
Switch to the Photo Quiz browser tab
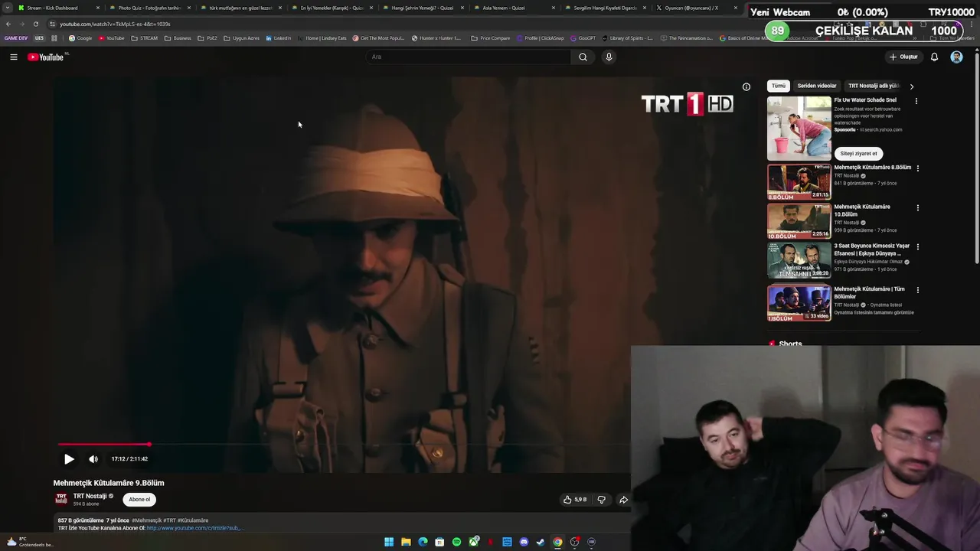point(149,8)
